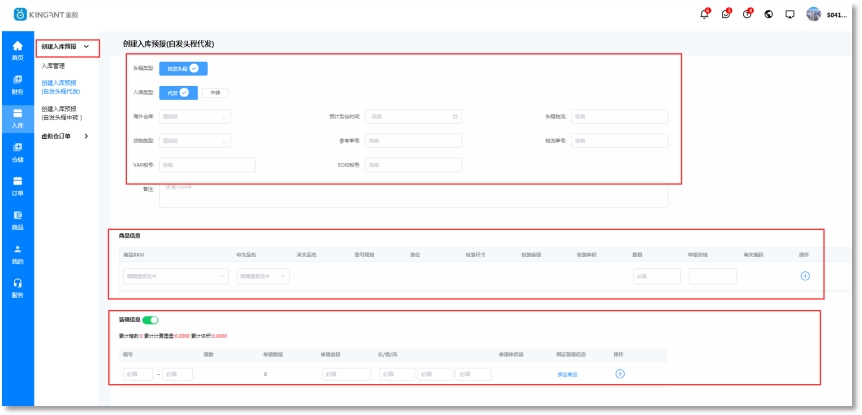Toggle the green 装箱信息 switch
The width and height of the screenshot is (862, 415).
coord(150,320)
